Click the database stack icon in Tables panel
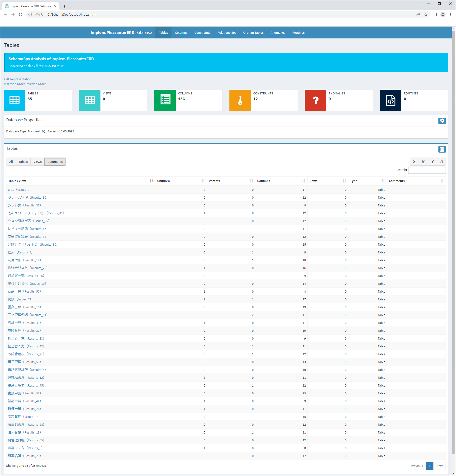This screenshot has width=456, height=476. [442, 149]
